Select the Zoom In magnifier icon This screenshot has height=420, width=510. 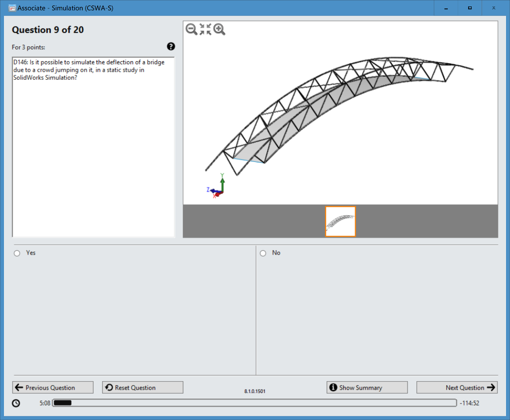(220, 29)
